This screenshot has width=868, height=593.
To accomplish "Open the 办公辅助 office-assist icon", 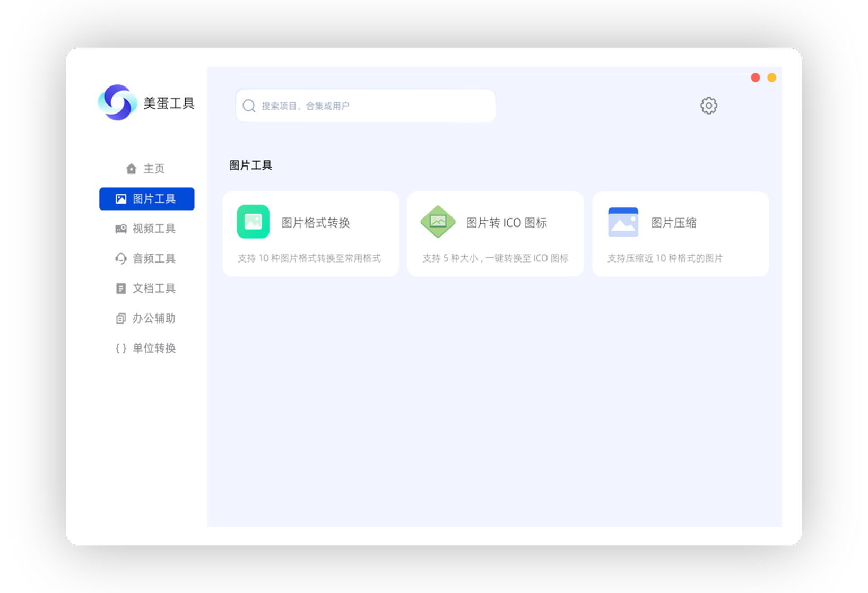I will (121, 318).
